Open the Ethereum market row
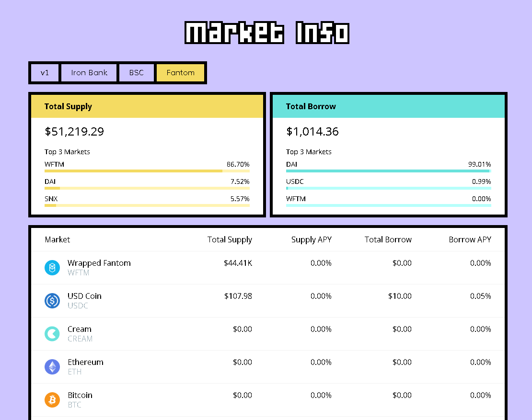Screen dimensions: 532x420 coord(268,367)
